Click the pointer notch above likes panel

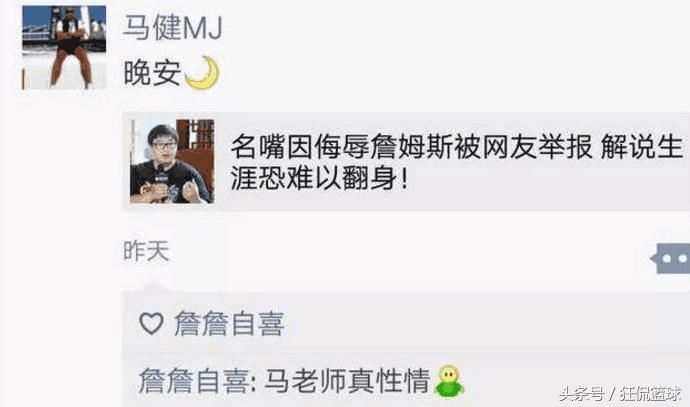(150, 285)
